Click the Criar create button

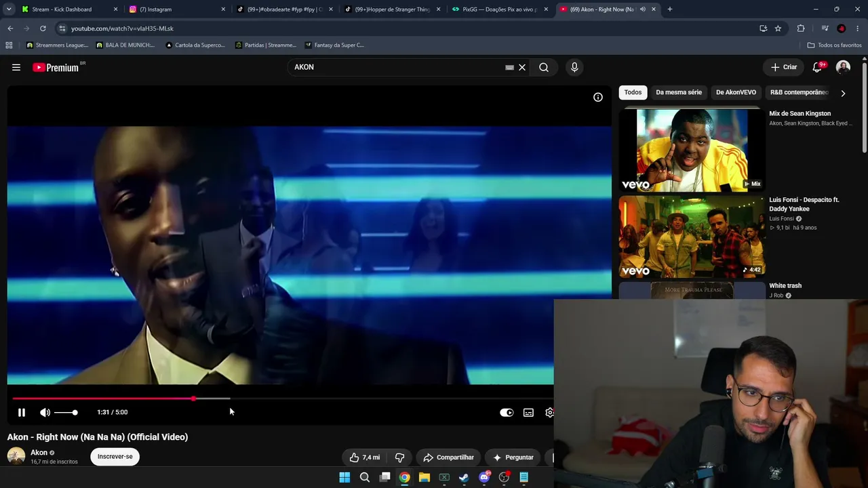[784, 67]
